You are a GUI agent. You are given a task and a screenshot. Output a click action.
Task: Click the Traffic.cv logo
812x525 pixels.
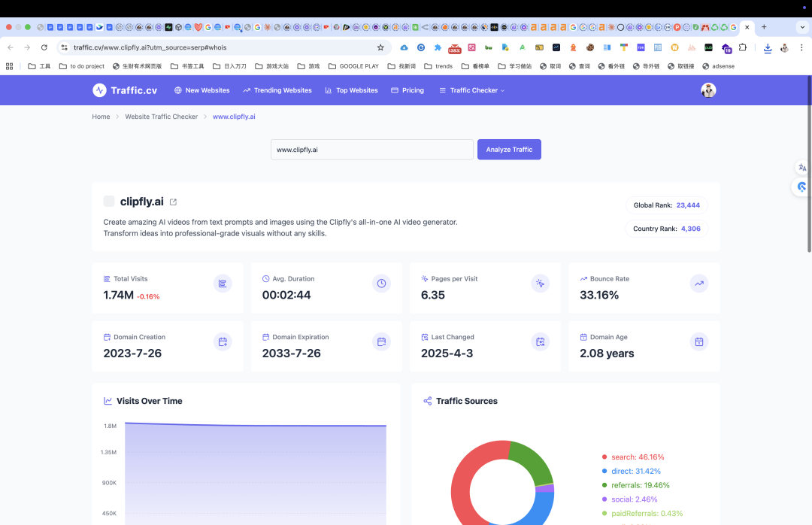point(125,90)
